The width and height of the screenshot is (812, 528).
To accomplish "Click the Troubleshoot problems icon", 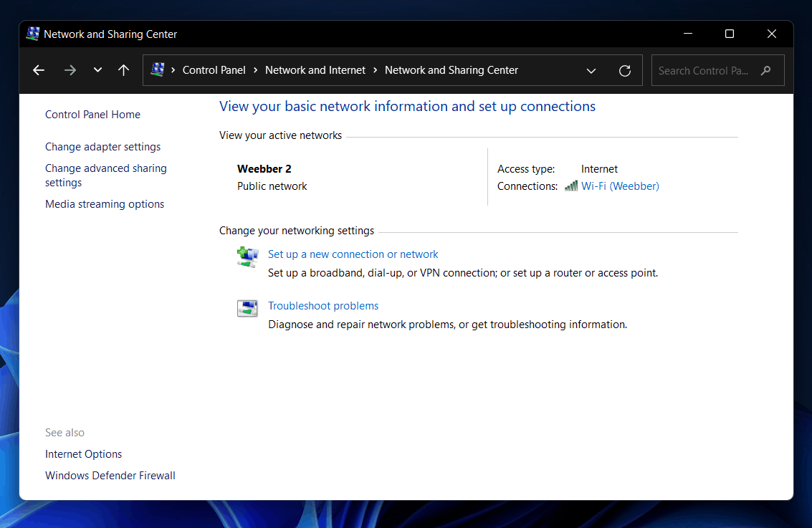I will coord(247,308).
